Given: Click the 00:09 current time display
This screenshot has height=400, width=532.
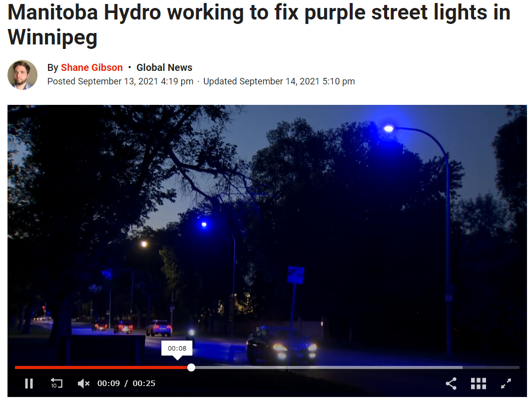Looking at the screenshot, I should [x=108, y=384].
